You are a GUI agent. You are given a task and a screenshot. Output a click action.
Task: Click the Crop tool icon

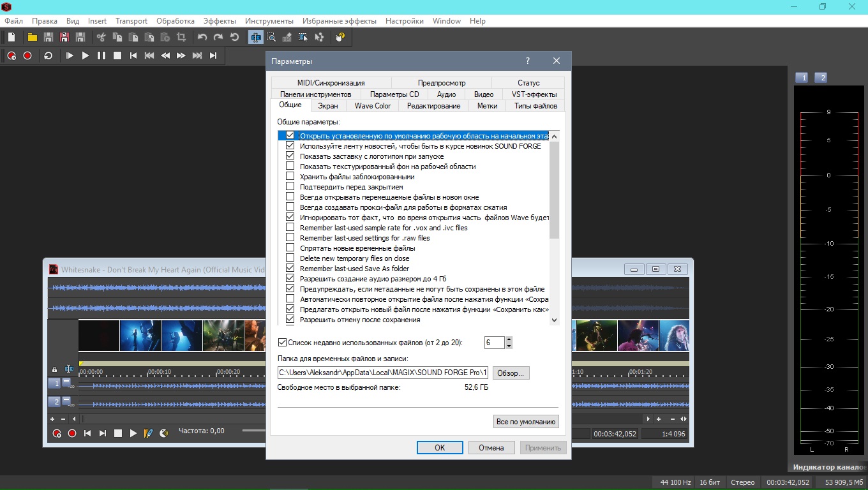(181, 38)
